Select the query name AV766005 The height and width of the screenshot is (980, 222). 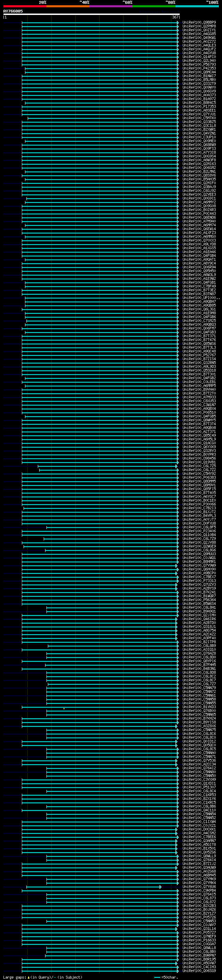coord(13,11)
